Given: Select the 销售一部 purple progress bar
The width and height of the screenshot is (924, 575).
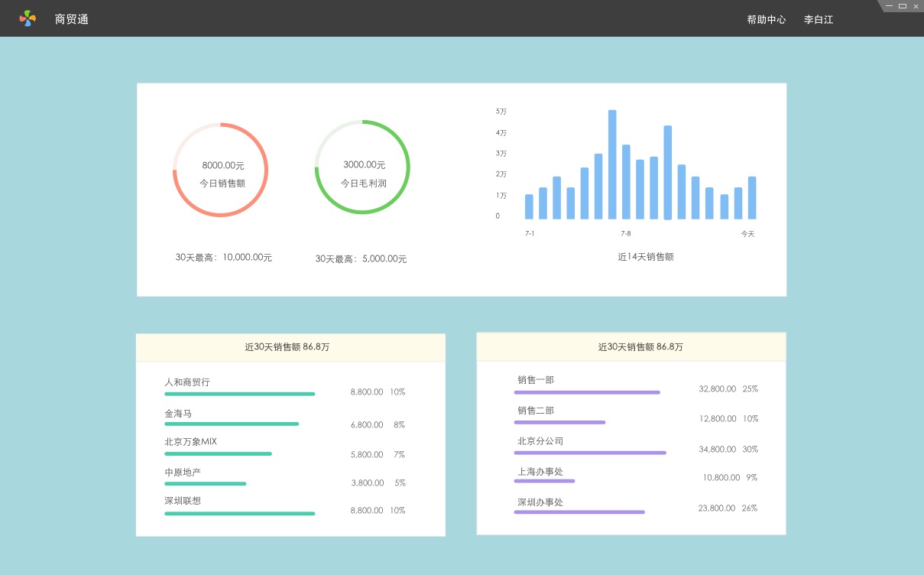Looking at the screenshot, I should click(586, 392).
